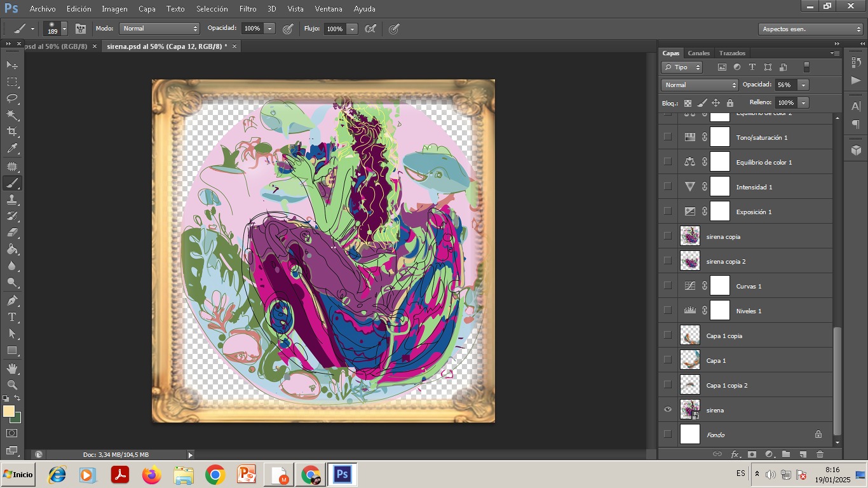The width and height of the screenshot is (868, 488).
Task: Select the Crop tool
Action: (12, 132)
